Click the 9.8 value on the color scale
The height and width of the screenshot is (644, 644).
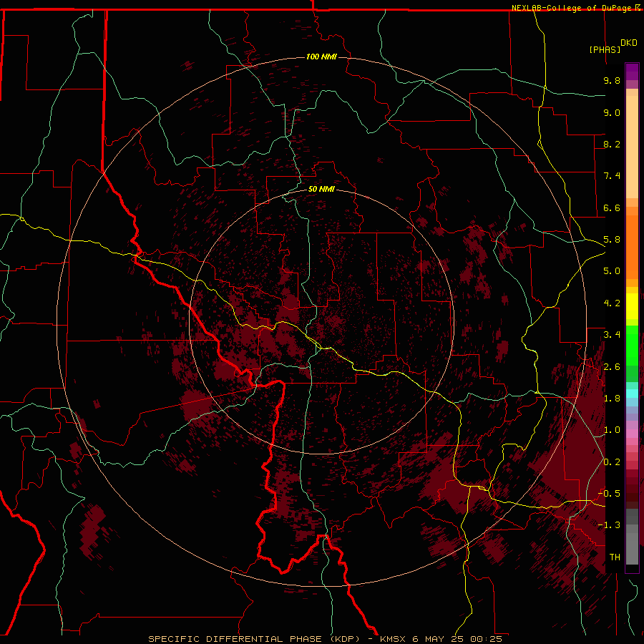tap(612, 80)
